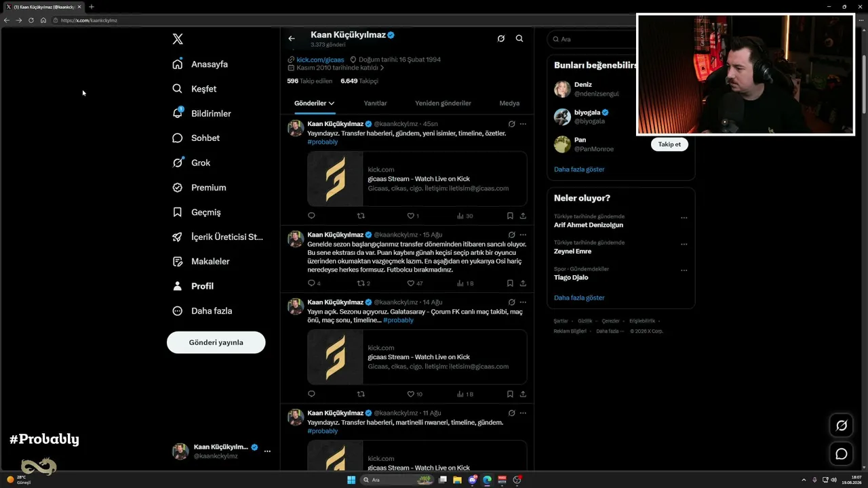Open the floating Grok button

click(x=842, y=425)
